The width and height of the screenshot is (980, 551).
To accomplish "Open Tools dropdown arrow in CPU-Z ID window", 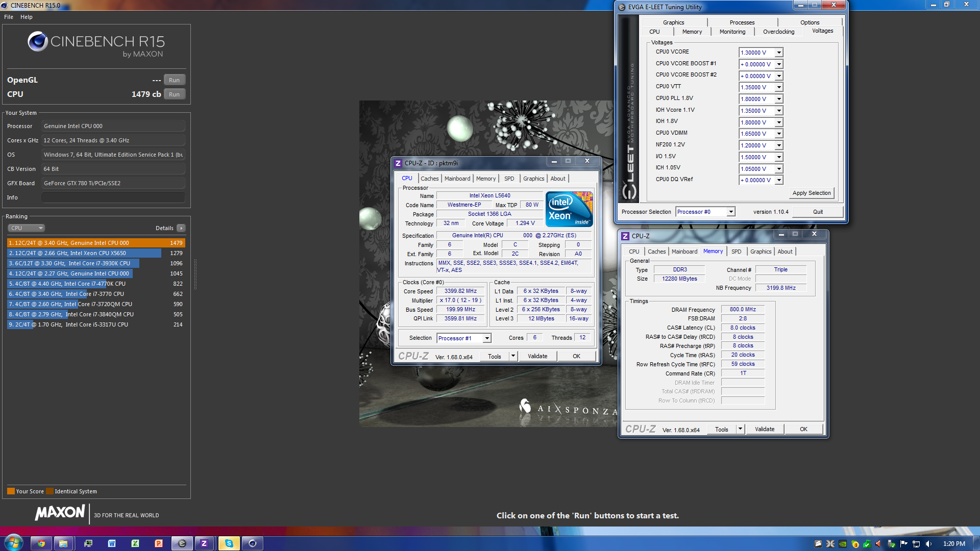I will [513, 356].
